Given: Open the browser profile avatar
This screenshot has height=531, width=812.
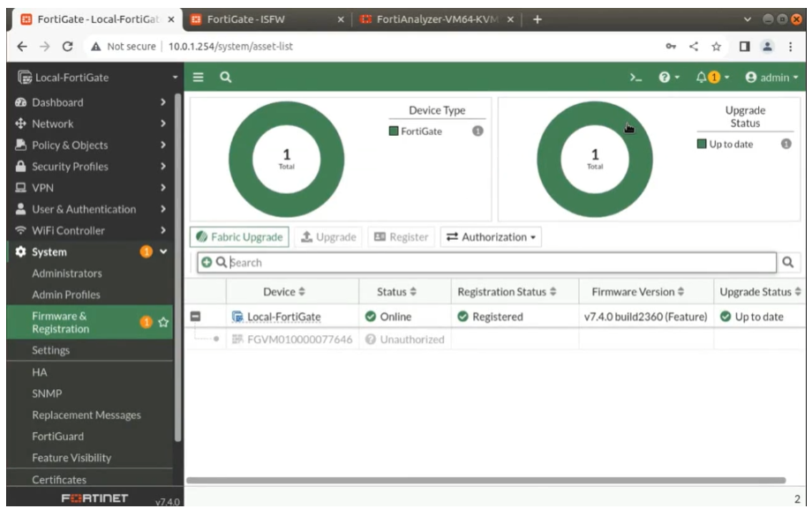Looking at the screenshot, I should tap(768, 46).
